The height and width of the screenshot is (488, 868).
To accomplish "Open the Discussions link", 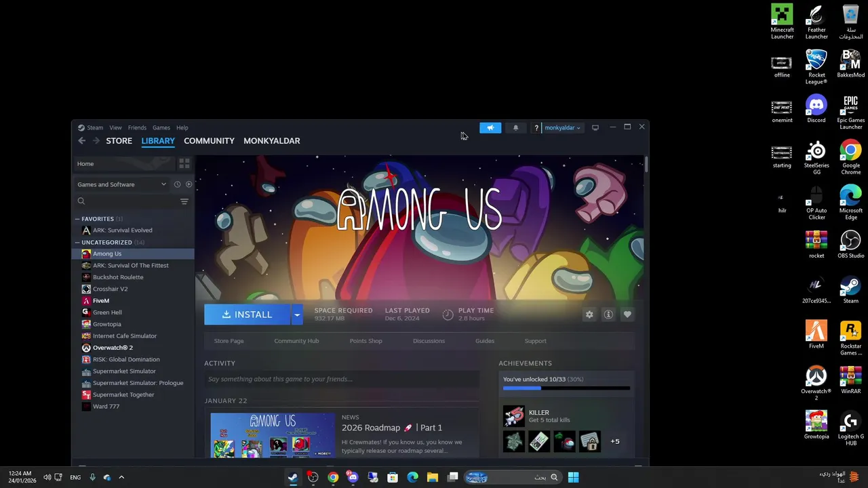I will 429,341.
